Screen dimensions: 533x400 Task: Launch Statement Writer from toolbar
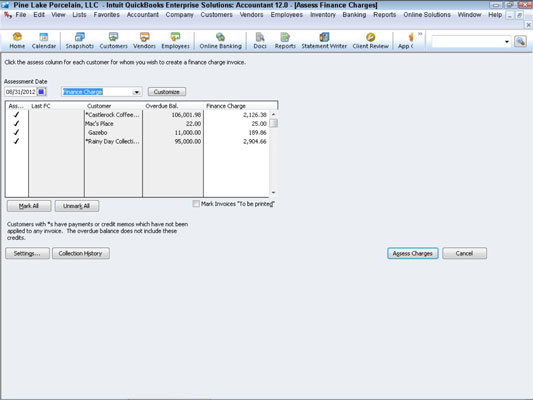[x=324, y=41]
